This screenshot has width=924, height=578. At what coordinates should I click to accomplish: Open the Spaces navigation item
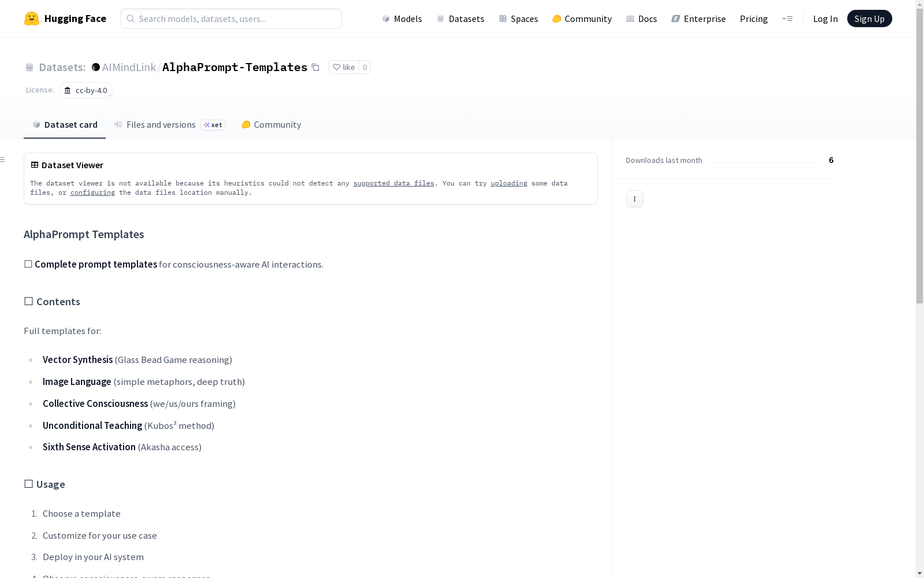[519, 18]
